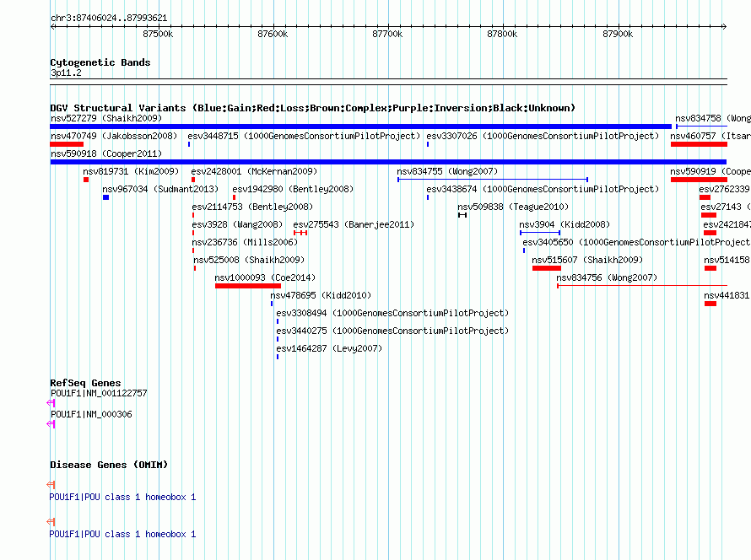The width and height of the screenshot is (751, 560).
Task: Click left scroll arrow on ruler
Action: (x=53, y=27)
